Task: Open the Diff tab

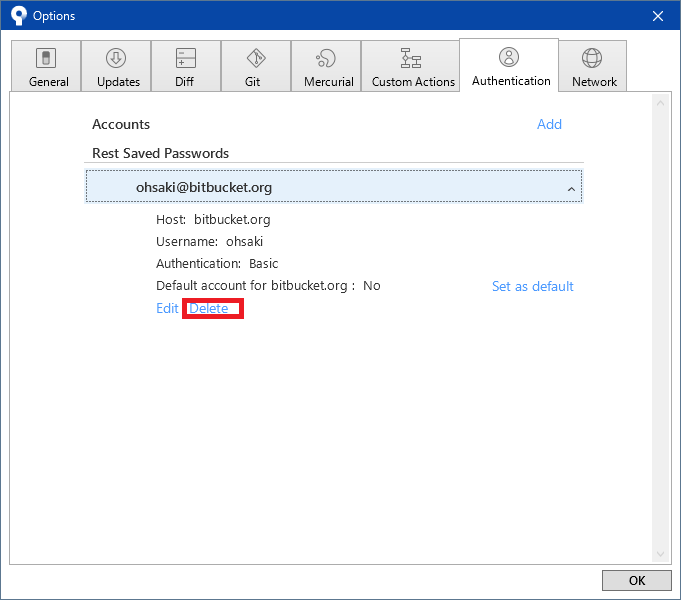Action: coord(186,66)
